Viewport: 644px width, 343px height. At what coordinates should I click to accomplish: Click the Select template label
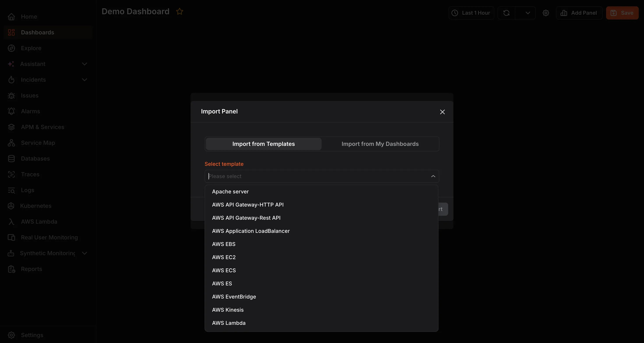tap(224, 164)
